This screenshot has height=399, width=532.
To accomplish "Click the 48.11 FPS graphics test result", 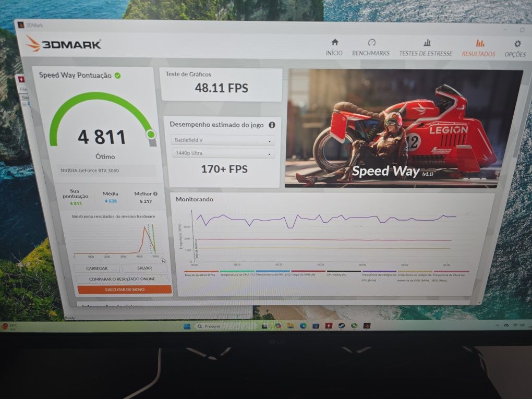I will point(221,88).
